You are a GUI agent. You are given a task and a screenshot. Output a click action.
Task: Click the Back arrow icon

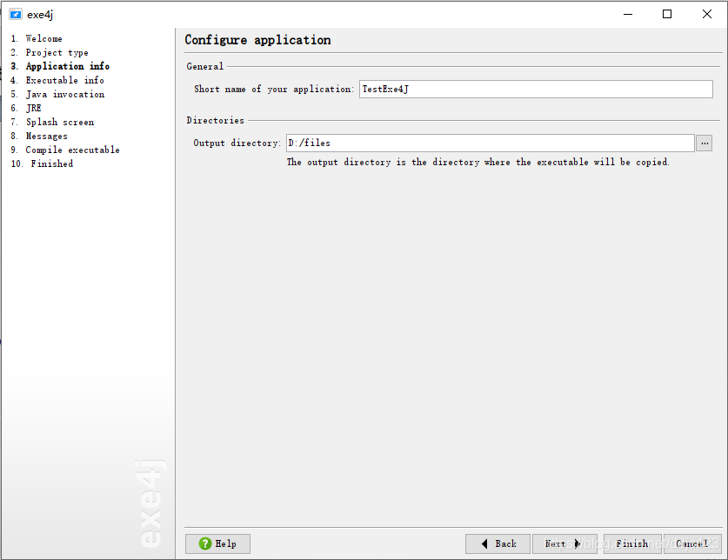click(x=484, y=543)
